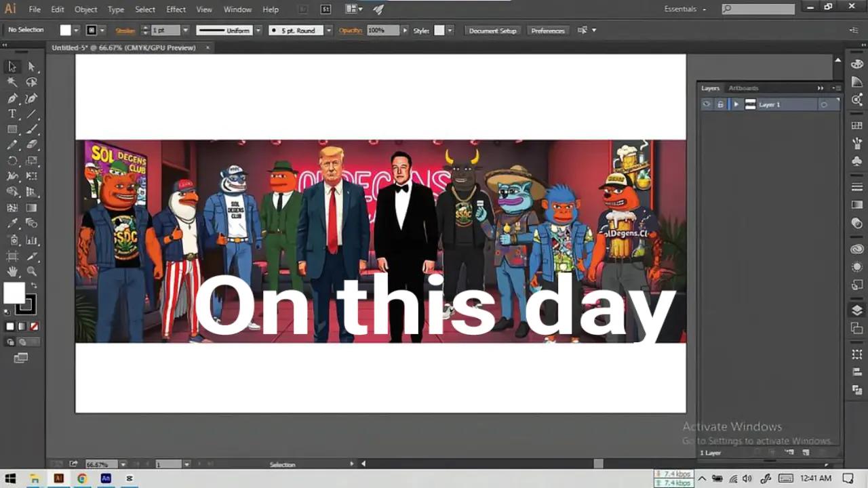Image resolution: width=868 pixels, height=488 pixels.
Task: Click the Adobe Stock search field
Action: [x=758, y=9]
